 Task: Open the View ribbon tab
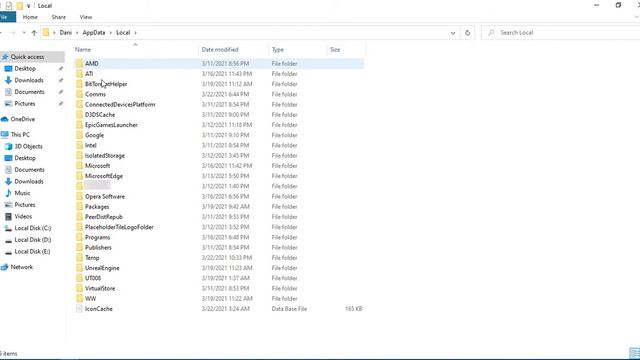[86, 17]
